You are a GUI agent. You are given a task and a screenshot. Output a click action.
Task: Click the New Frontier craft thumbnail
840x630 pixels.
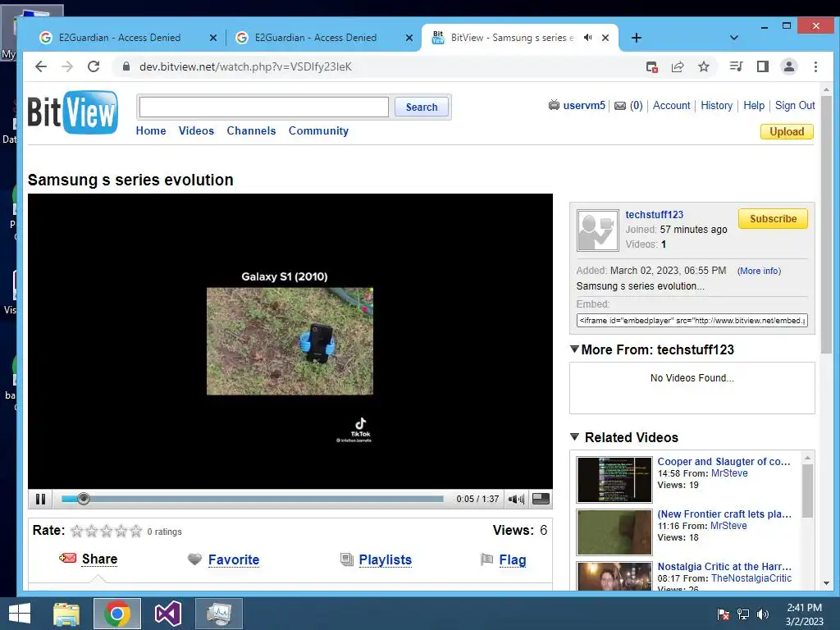pos(614,532)
